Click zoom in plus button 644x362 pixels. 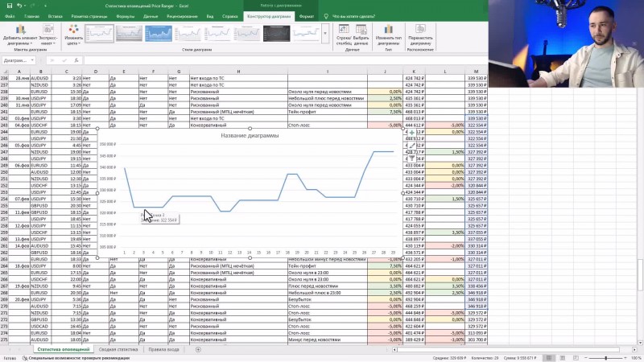(625, 358)
